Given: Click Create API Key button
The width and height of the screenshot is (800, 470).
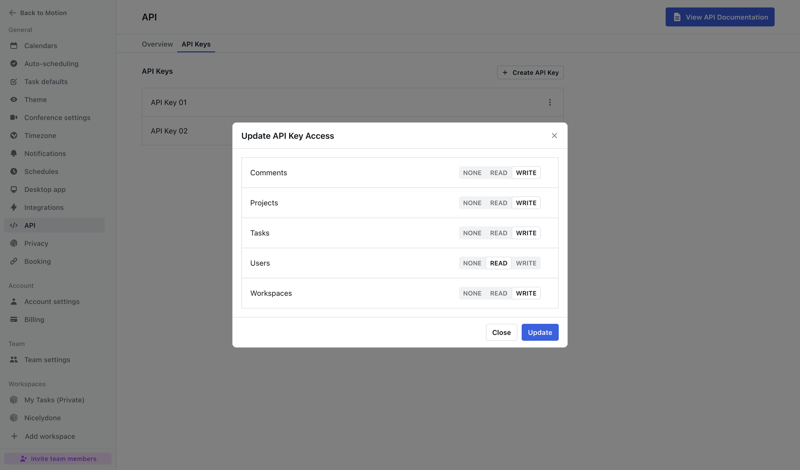Looking at the screenshot, I should pyautogui.click(x=530, y=72).
